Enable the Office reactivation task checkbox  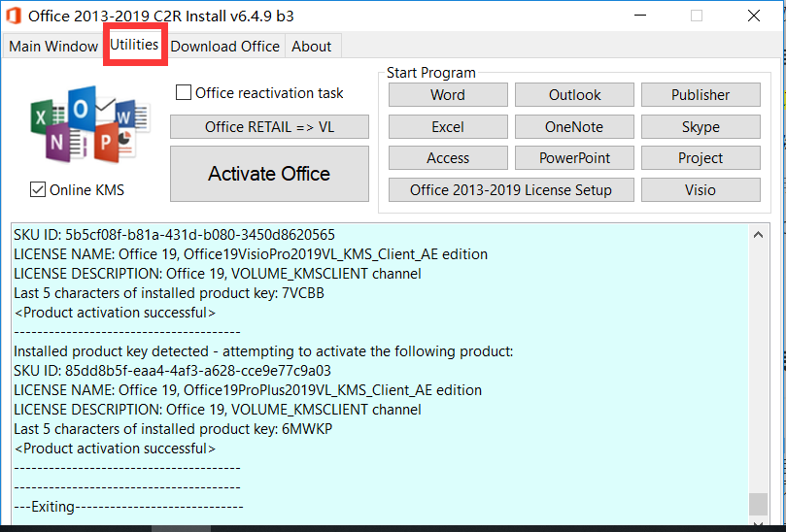[x=184, y=92]
